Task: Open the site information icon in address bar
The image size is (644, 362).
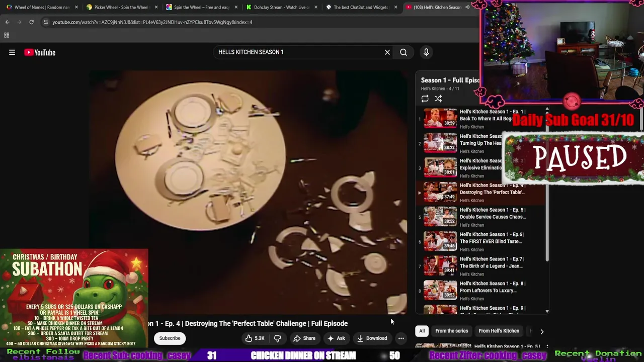Action: [46, 22]
